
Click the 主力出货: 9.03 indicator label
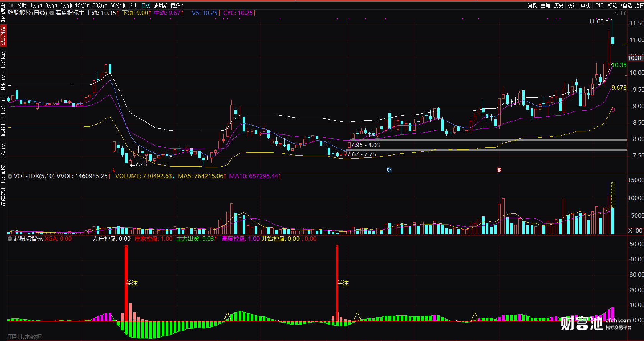pos(197,239)
